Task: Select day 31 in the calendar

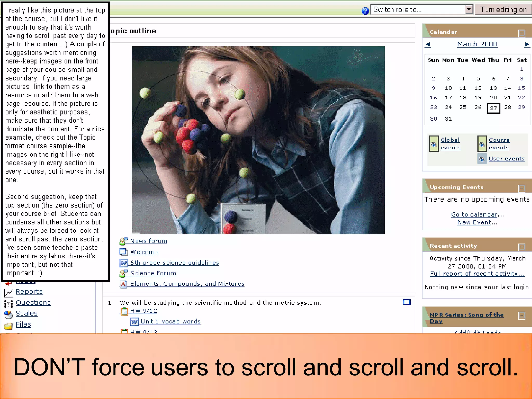Action: [x=448, y=119]
